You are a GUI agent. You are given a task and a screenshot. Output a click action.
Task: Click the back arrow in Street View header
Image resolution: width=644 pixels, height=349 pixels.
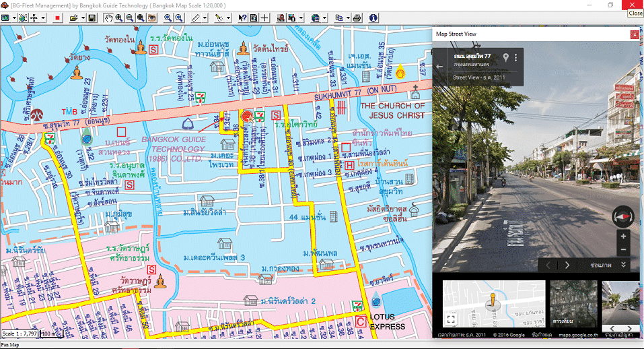point(439,67)
